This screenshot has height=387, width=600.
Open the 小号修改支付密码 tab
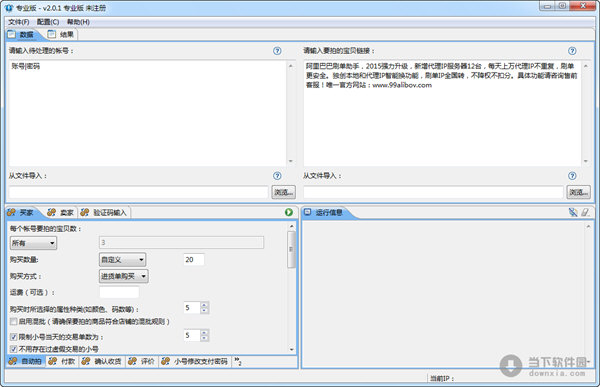[x=195, y=361]
